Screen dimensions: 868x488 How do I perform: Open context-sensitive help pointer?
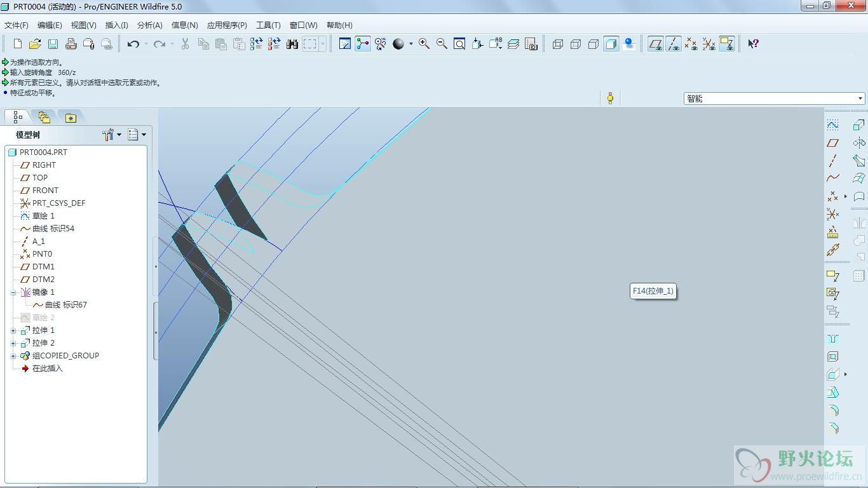click(753, 44)
